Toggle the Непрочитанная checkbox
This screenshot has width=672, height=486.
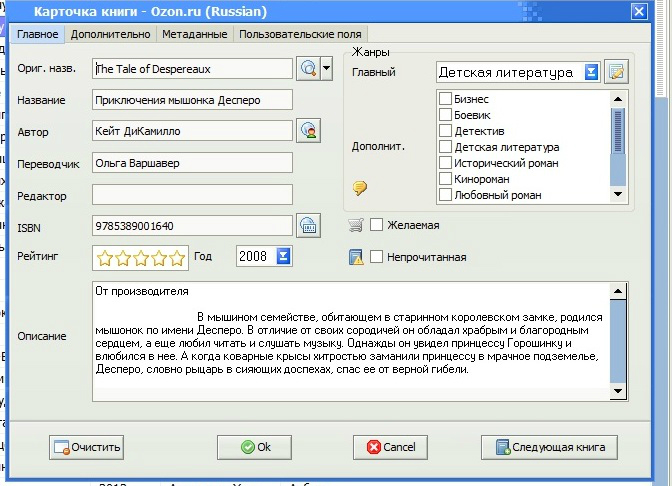pyautogui.click(x=377, y=257)
